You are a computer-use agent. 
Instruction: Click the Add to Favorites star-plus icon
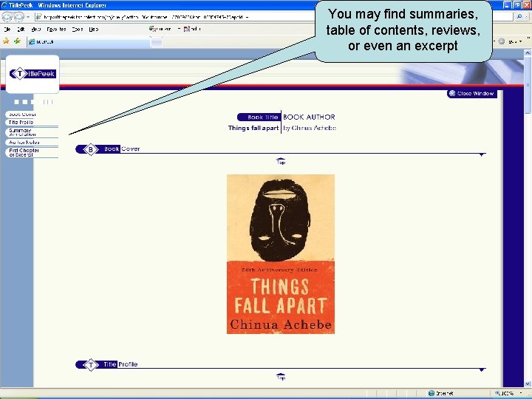click(17, 41)
